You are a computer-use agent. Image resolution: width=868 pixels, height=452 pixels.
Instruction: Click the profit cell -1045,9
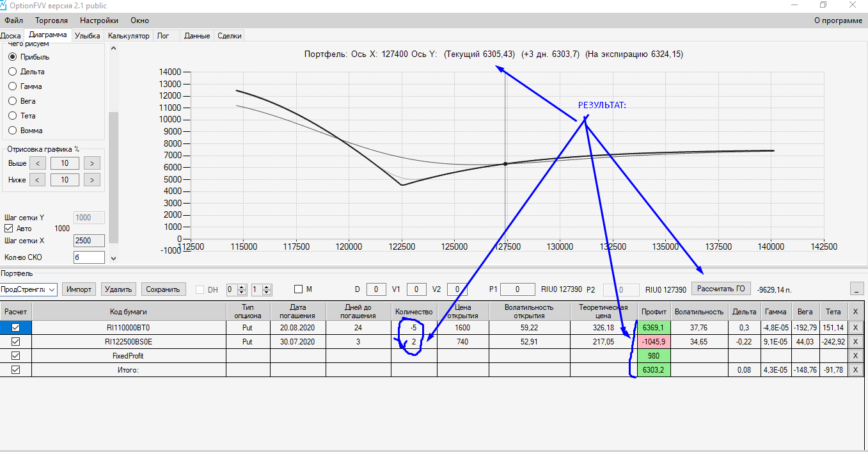[652, 342]
